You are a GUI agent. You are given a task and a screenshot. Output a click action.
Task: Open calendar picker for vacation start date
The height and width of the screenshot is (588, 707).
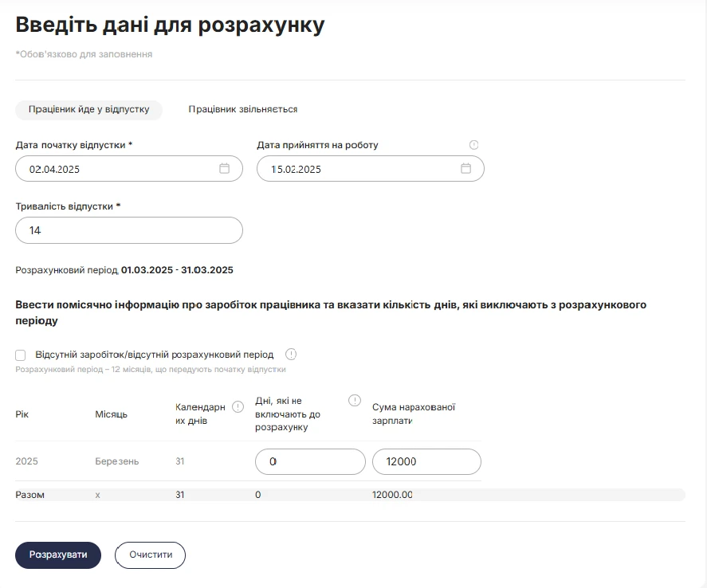click(x=224, y=169)
